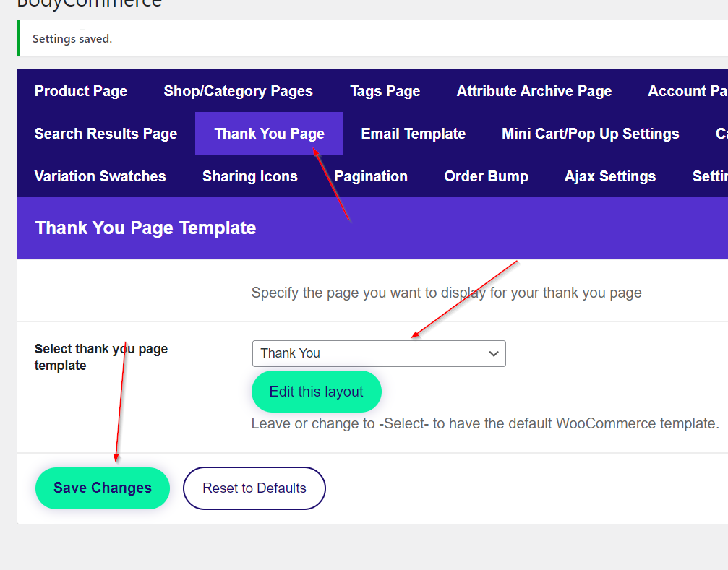Image resolution: width=728 pixels, height=570 pixels.
Task: Click the active Thank You Page tab
Action: [269, 134]
